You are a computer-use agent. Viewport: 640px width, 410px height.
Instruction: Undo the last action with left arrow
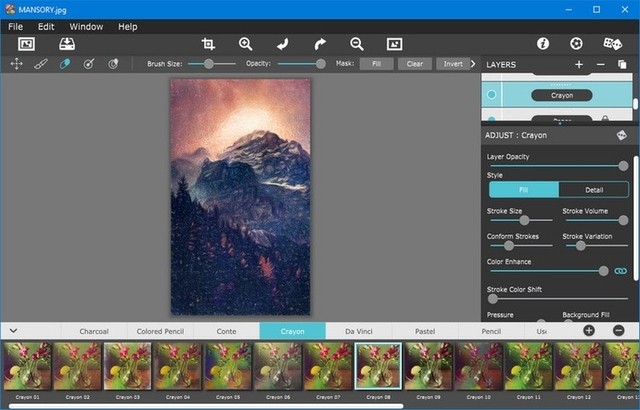pos(283,44)
